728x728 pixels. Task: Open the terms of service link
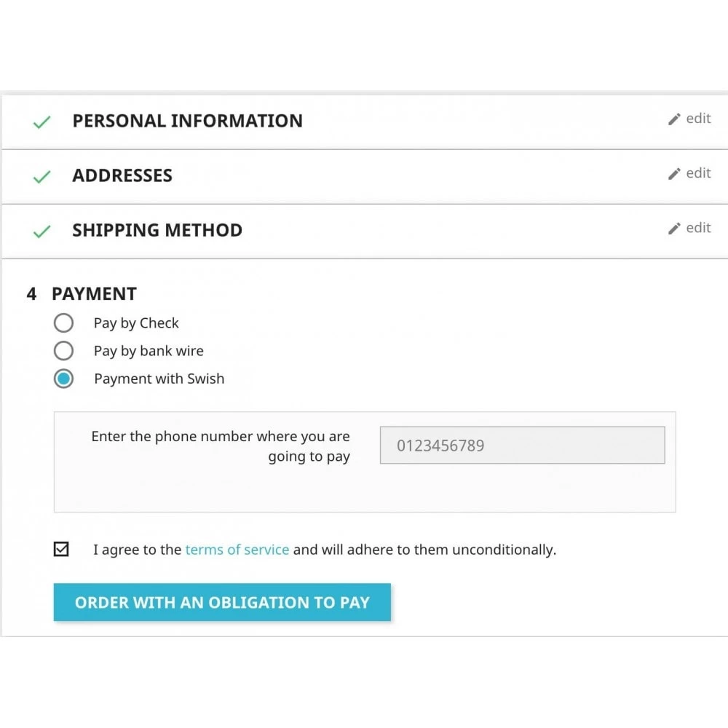coord(237,549)
